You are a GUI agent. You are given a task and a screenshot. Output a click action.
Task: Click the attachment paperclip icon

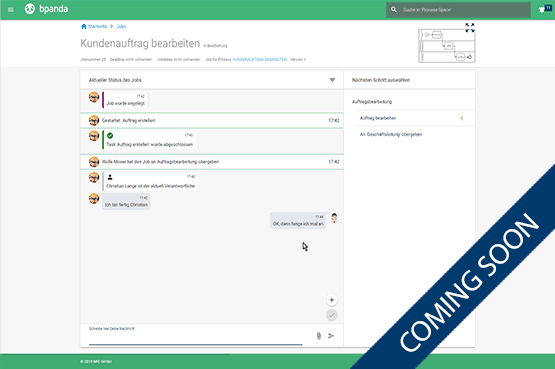pos(319,336)
